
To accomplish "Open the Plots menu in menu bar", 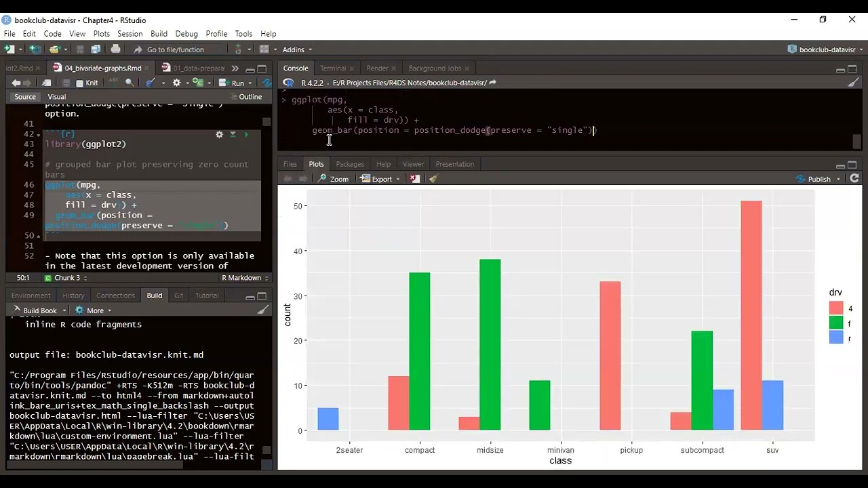I will [x=102, y=34].
